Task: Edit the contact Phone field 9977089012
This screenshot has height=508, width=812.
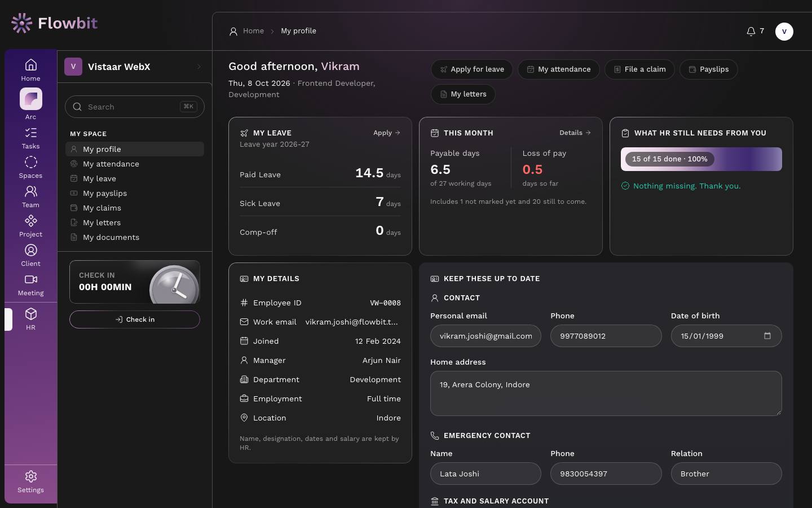Action: [606, 336]
